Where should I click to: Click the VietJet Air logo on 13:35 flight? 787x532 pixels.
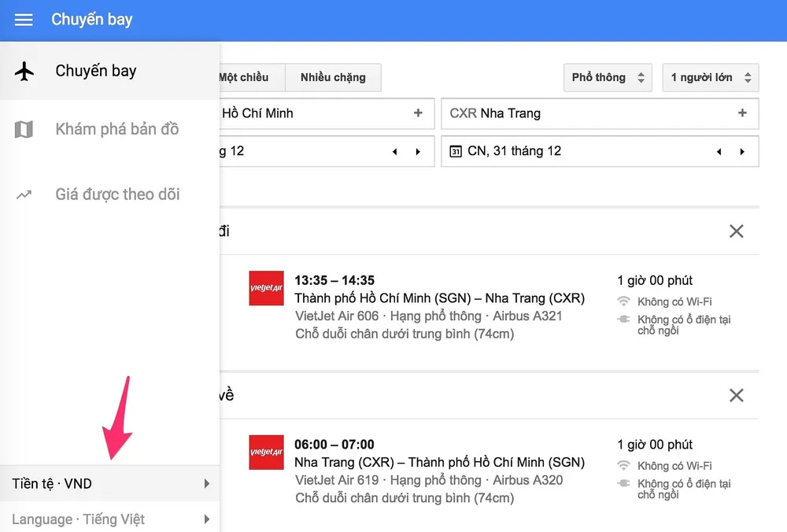click(x=266, y=288)
